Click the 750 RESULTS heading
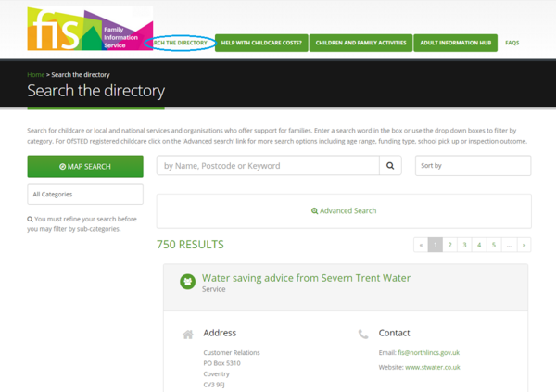The width and height of the screenshot is (556, 392). (190, 245)
